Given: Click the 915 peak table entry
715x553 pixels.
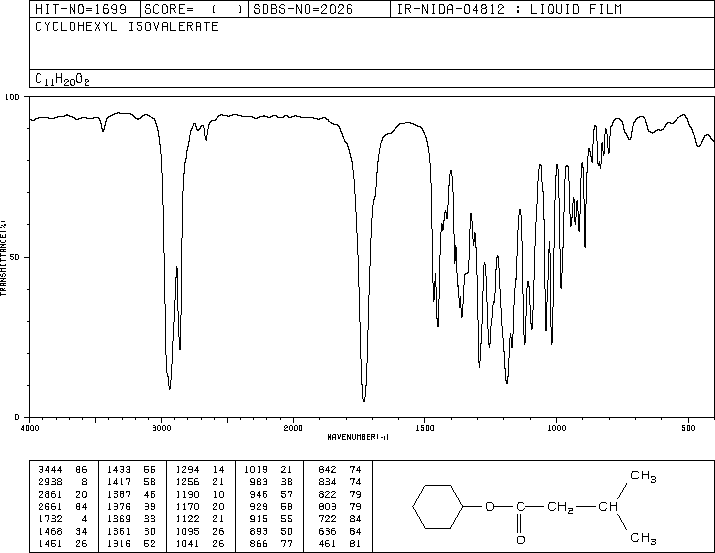Looking at the screenshot, I should [x=272, y=519].
